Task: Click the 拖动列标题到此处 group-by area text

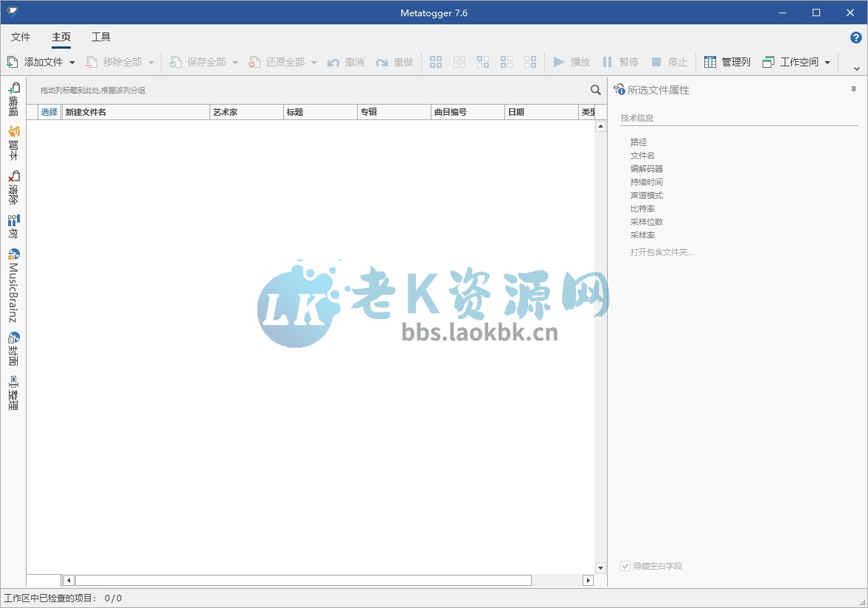Action: 92,90
